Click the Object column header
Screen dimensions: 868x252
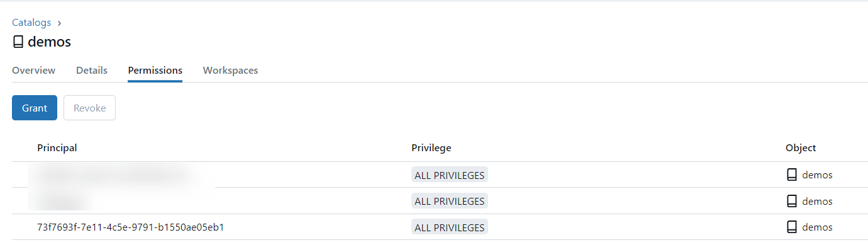point(801,148)
